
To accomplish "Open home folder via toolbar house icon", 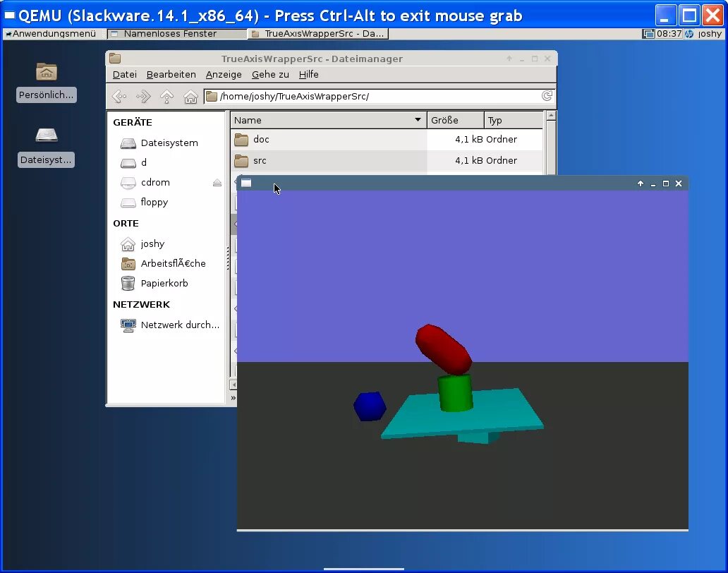I will pos(190,96).
